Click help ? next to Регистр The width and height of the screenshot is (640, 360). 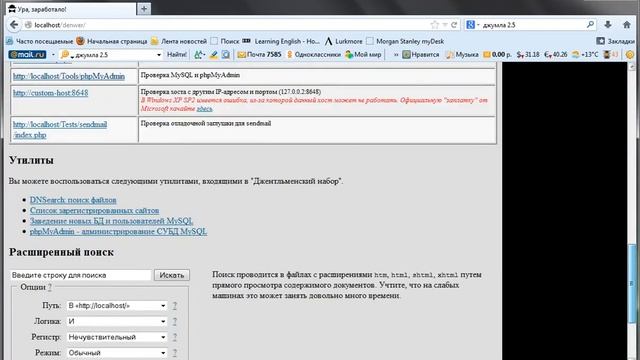tap(174, 337)
